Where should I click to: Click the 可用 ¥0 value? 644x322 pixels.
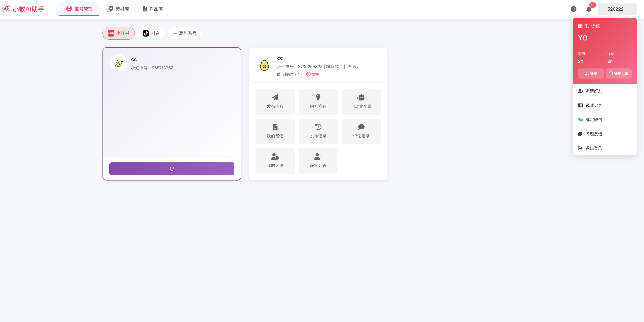(x=581, y=62)
